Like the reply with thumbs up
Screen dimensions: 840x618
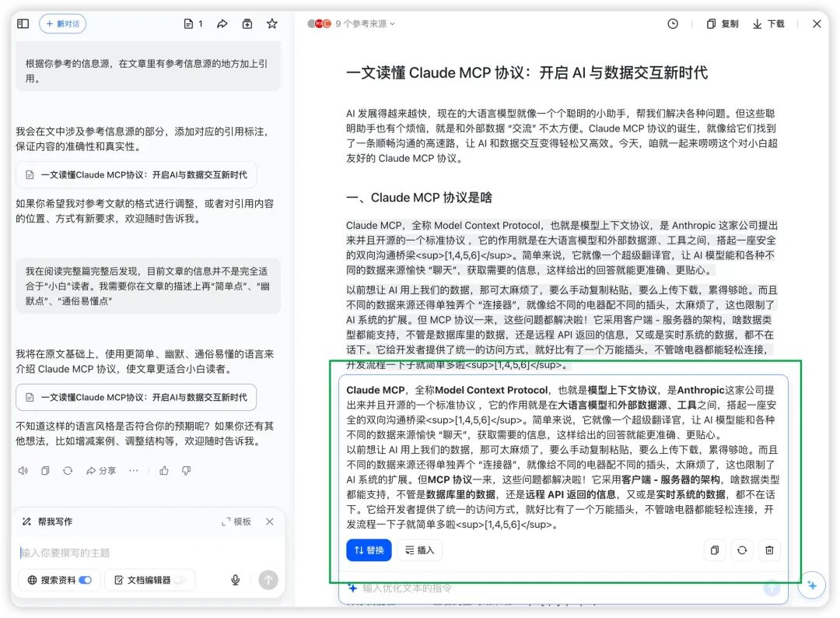pyautogui.click(x=164, y=471)
